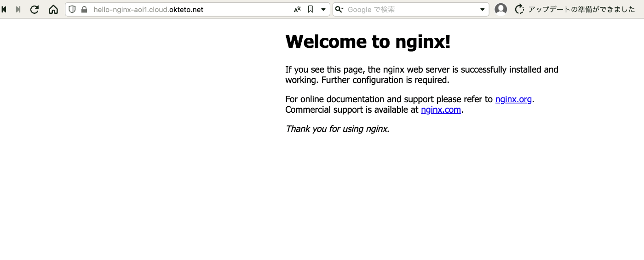The image size is (644, 260).
Task: Open the shield tracker blocker info
Action: click(x=72, y=9)
